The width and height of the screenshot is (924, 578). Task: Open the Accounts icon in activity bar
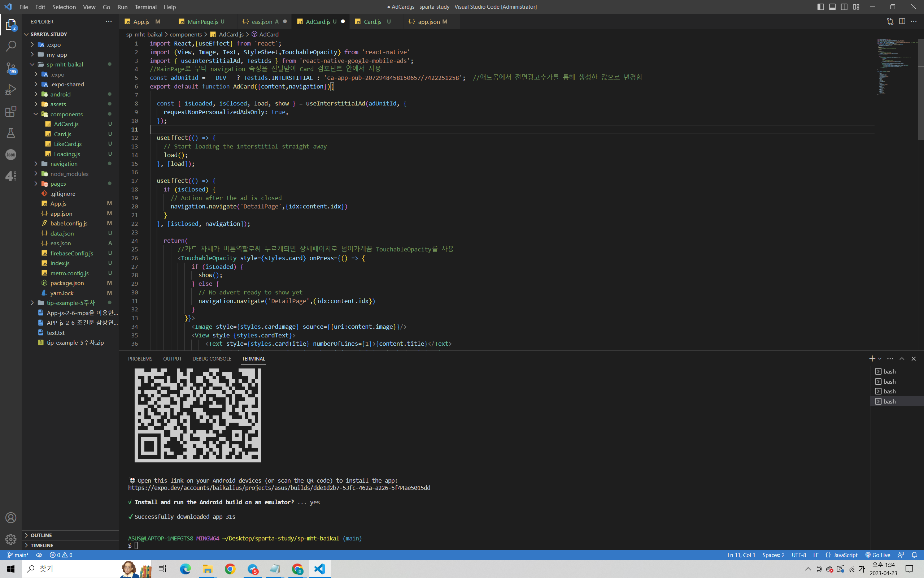coord(11,518)
